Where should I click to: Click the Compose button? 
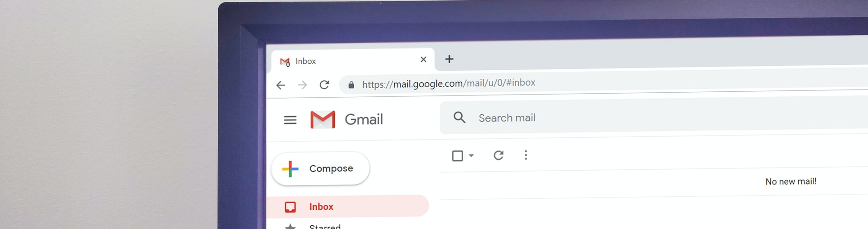click(x=320, y=169)
